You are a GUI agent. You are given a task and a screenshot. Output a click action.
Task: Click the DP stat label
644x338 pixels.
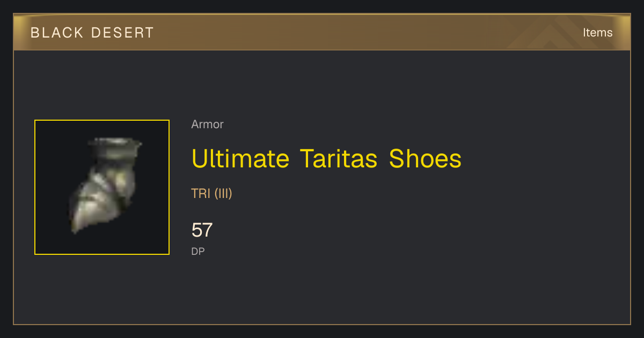[x=198, y=251]
